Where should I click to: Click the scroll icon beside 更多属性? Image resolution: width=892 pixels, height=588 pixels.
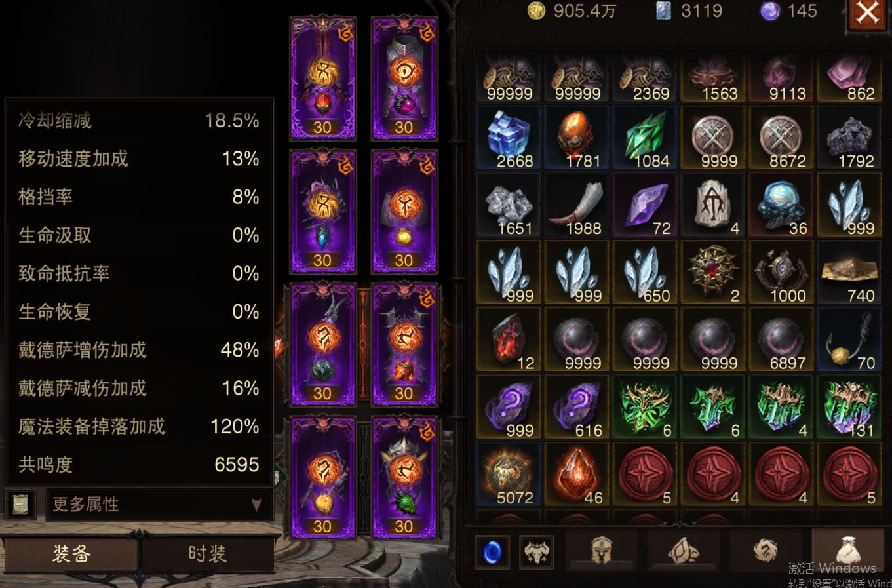(x=20, y=504)
